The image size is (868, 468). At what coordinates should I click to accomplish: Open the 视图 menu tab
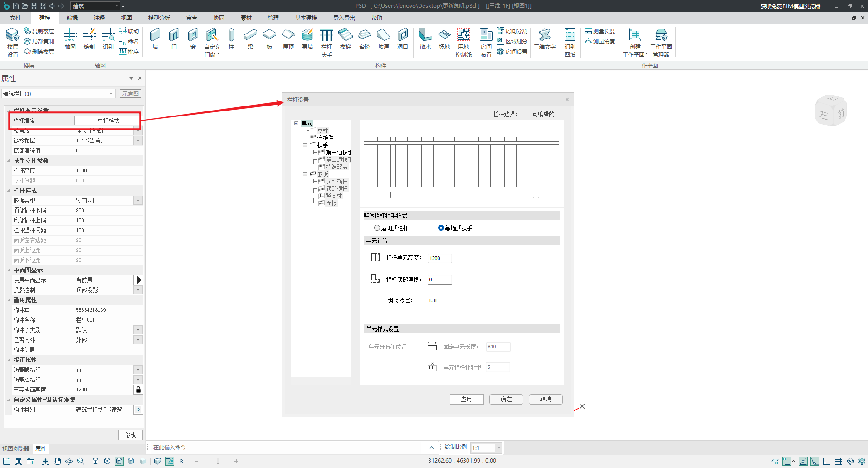(x=126, y=18)
